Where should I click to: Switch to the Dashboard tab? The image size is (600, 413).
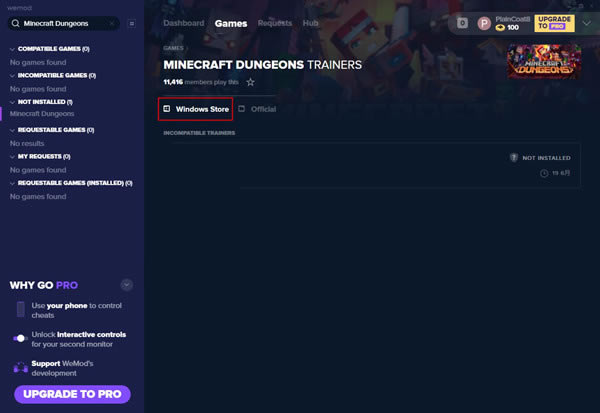(184, 23)
